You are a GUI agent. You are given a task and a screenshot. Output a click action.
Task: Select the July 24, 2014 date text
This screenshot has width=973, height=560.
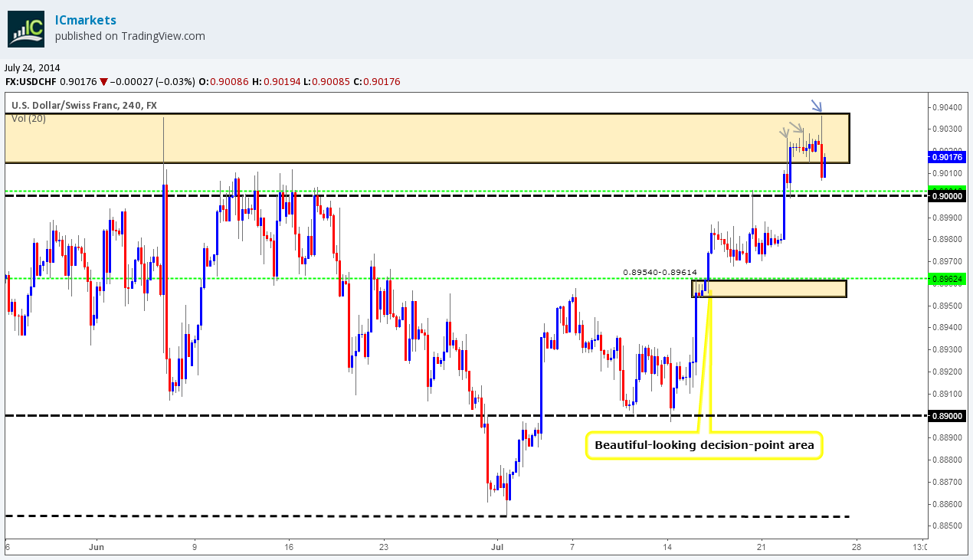32,67
